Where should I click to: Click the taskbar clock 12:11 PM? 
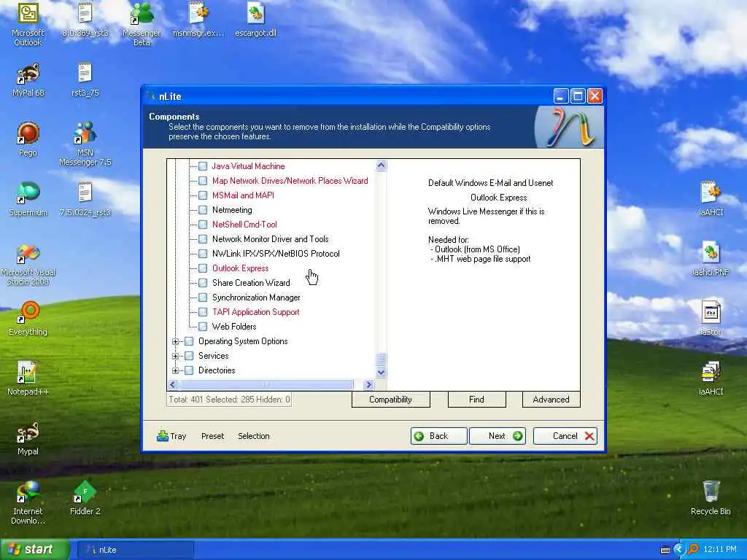720,550
